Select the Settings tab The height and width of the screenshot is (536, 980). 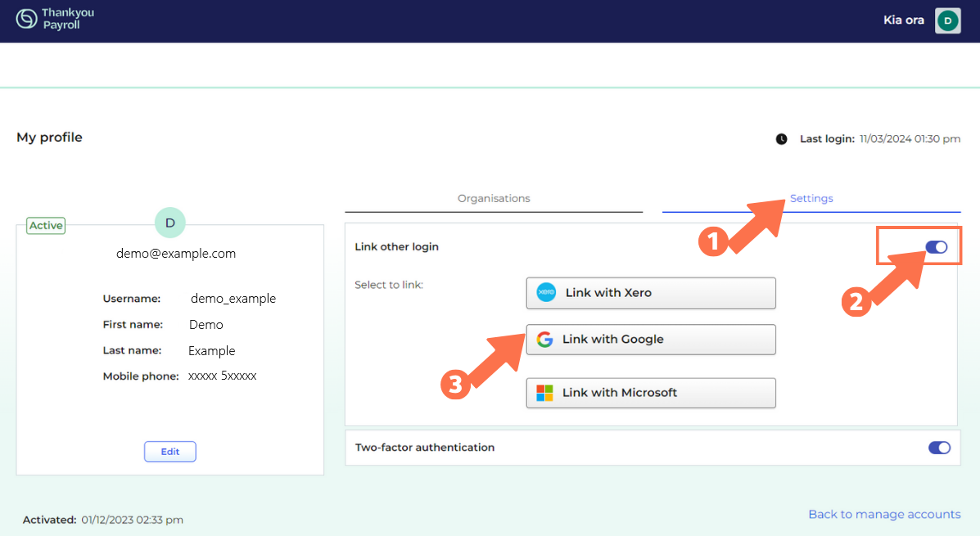811,198
